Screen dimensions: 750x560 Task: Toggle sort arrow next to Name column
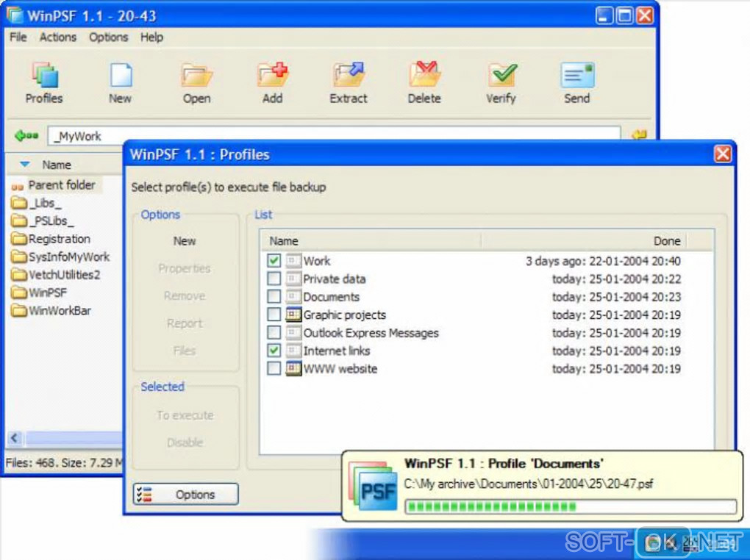(x=25, y=165)
